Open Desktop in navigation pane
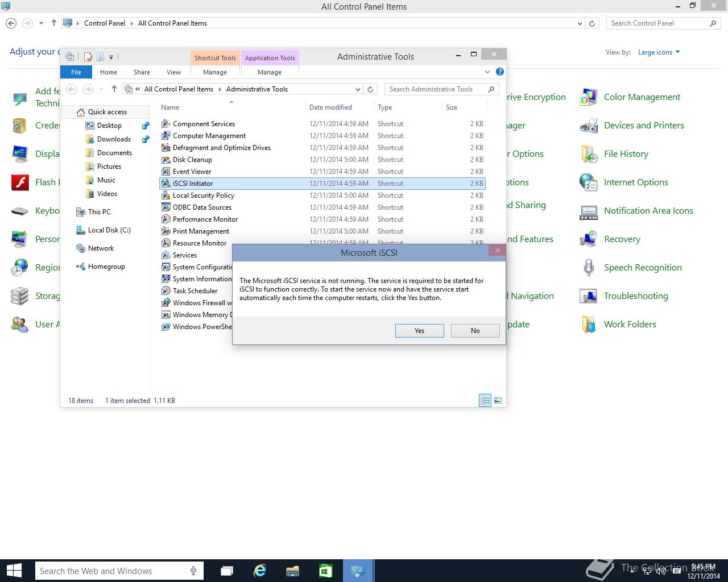The height and width of the screenshot is (582, 728). (x=109, y=126)
